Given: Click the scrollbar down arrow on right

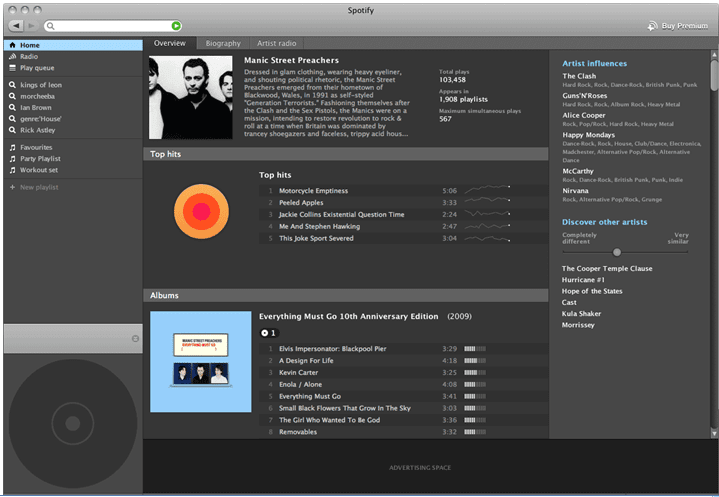Looking at the screenshot, I should (x=714, y=433).
